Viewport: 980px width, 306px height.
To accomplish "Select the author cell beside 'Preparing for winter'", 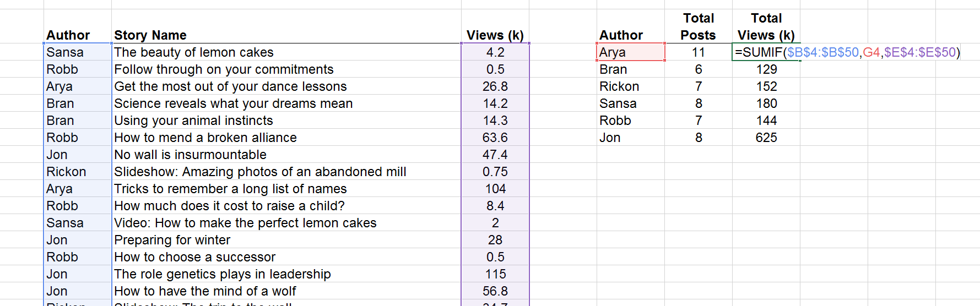I will pos(77,240).
